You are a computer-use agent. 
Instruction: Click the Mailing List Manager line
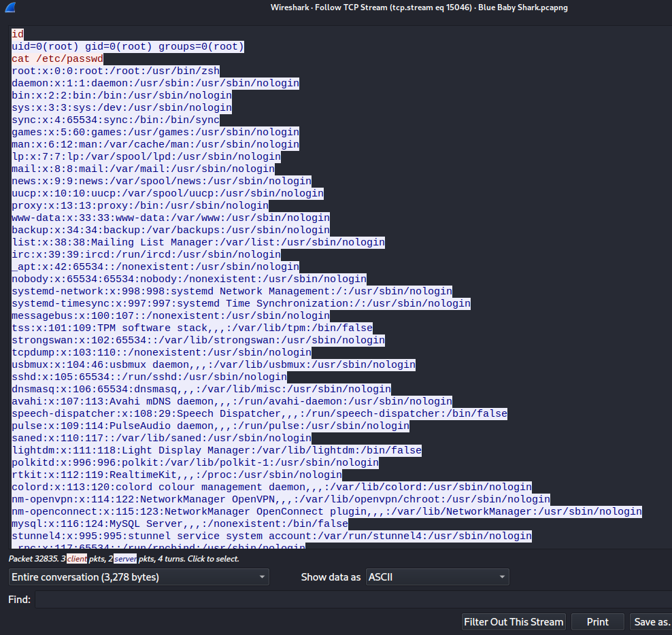tap(199, 242)
